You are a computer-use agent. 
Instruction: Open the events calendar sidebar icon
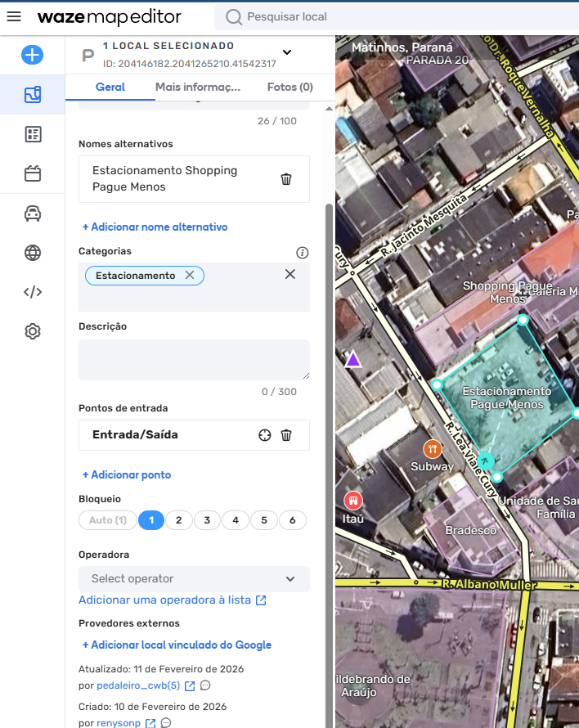point(33,173)
